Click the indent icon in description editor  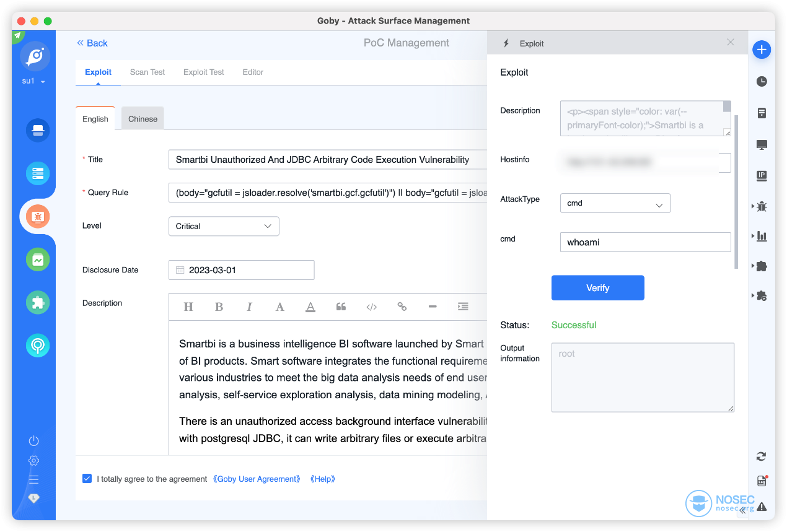(463, 307)
